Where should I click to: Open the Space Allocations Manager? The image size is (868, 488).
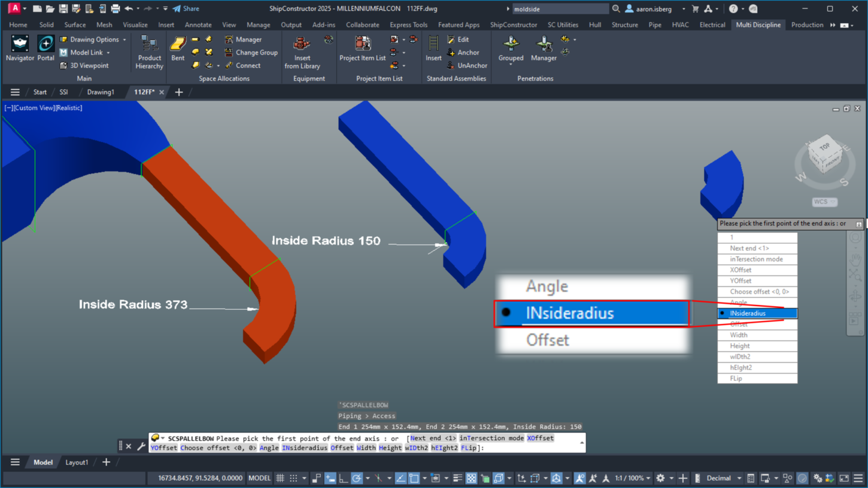247,39
